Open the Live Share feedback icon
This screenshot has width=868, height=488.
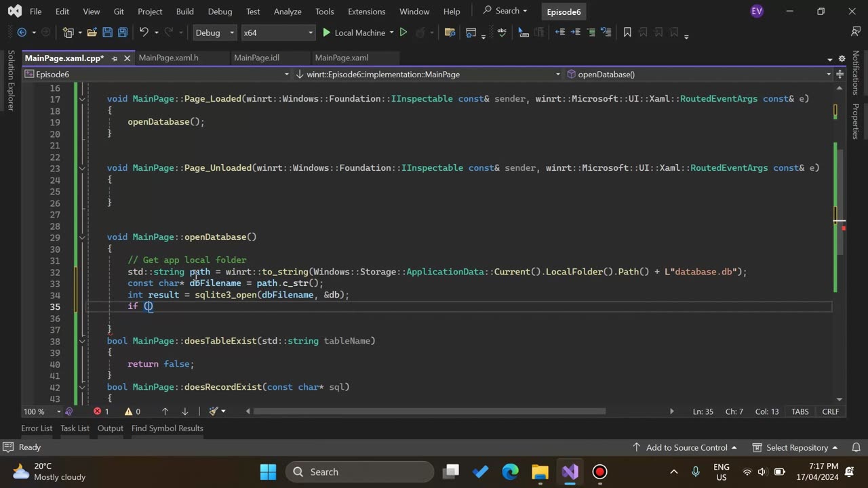click(855, 33)
